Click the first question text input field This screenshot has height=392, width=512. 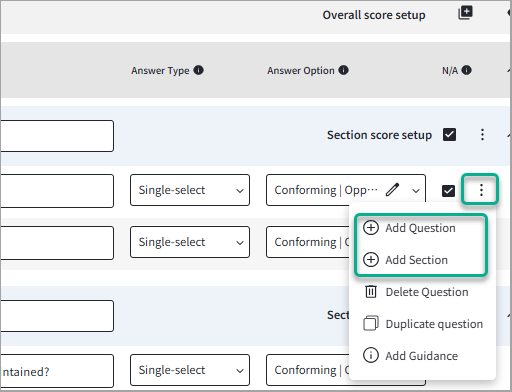(x=57, y=191)
